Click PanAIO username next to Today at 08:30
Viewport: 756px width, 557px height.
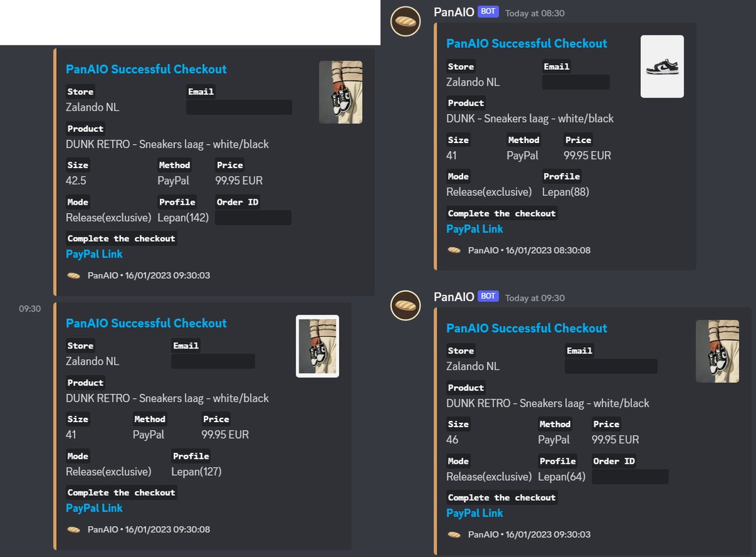click(454, 12)
